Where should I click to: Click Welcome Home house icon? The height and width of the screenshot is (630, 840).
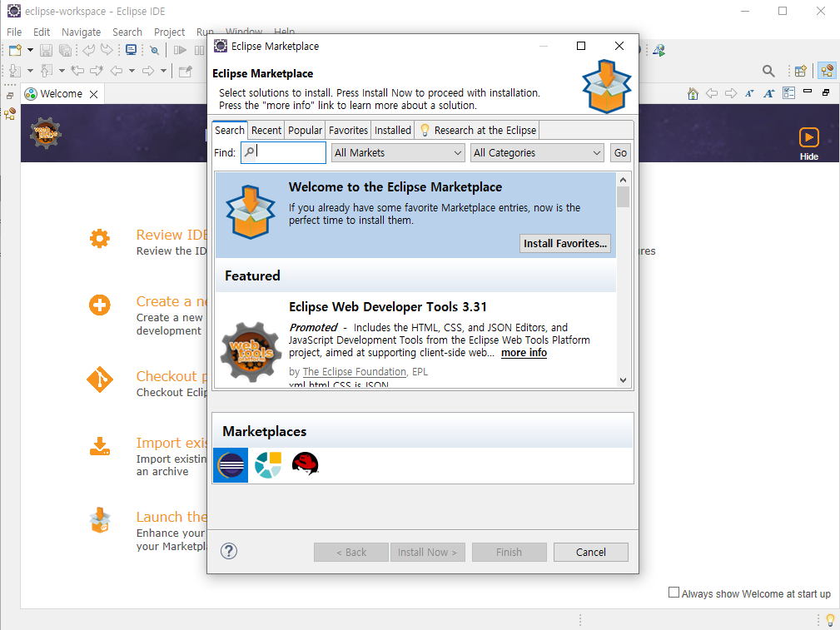click(693, 94)
